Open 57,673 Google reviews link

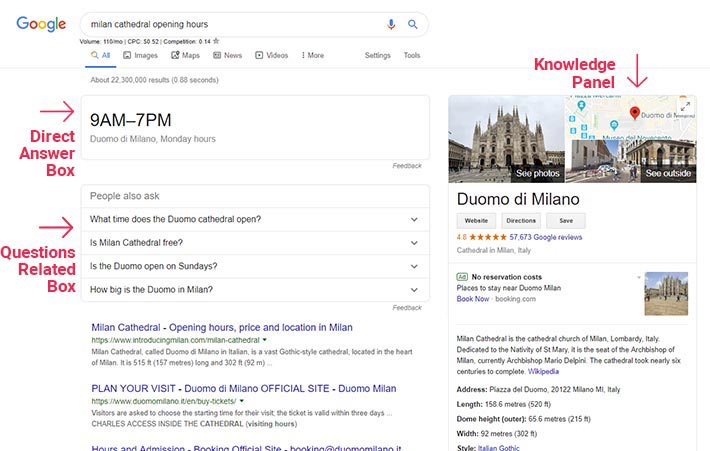point(546,237)
